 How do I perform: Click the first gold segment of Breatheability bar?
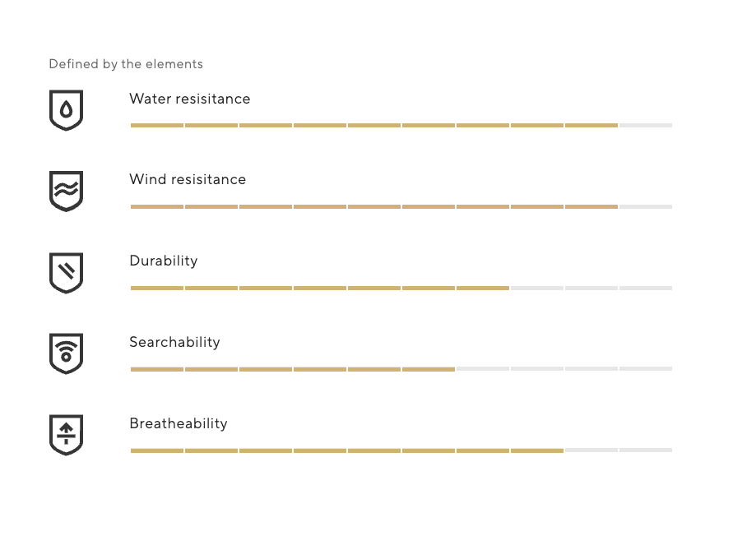[x=157, y=451]
